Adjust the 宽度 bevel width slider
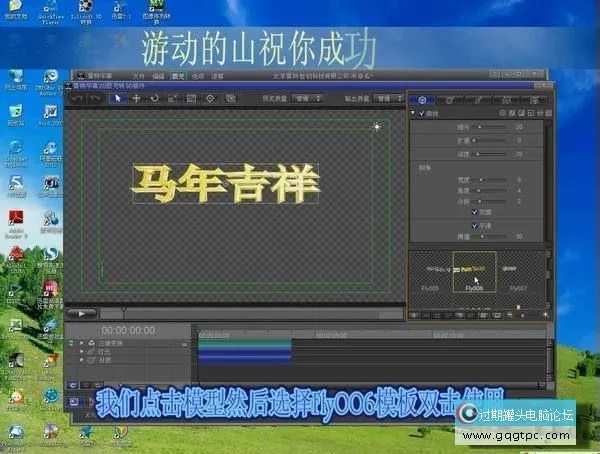This screenshot has width=600, height=454. (x=490, y=180)
